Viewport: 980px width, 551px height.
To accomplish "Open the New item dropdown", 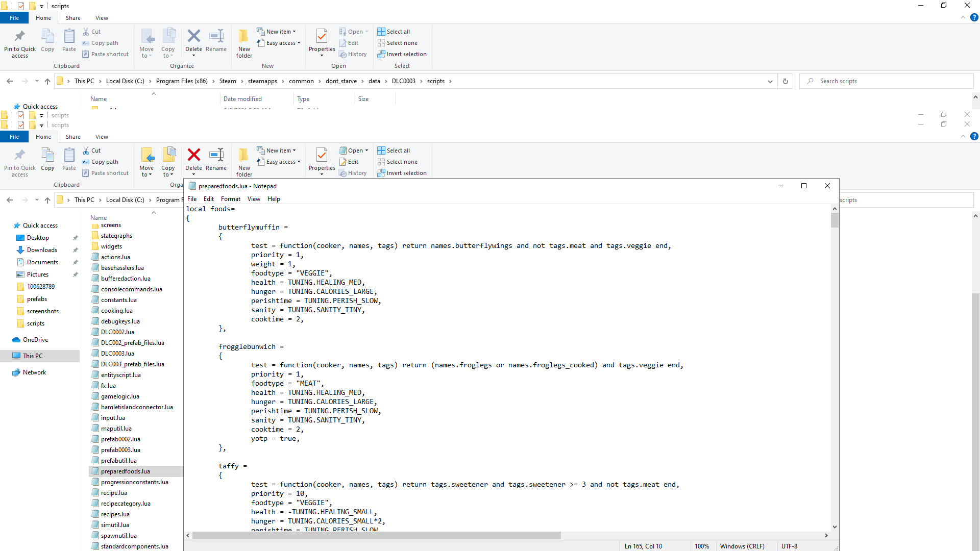I will click(279, 151).
